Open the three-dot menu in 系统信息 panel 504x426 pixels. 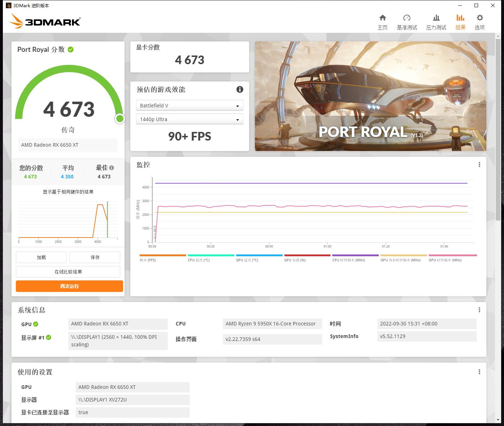[x=479, y=310]
